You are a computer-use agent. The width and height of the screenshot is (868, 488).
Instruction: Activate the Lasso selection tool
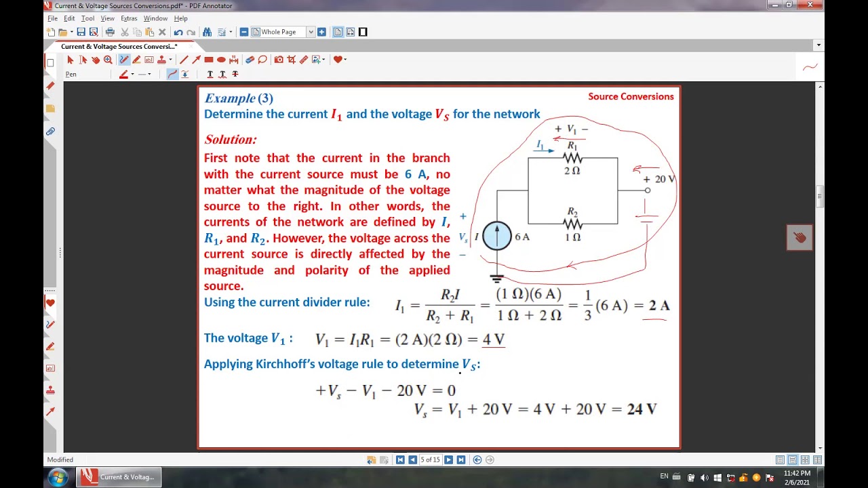click(x=262, y=60)
